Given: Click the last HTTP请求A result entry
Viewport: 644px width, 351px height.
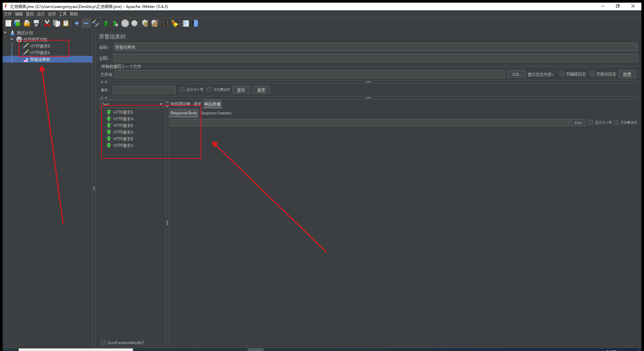Looking at the screenshot, I should pos(123,146).
